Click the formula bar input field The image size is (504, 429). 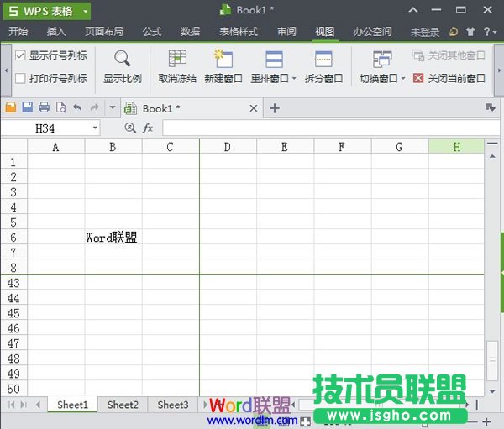pyautogui.click(x=331, y=128)
